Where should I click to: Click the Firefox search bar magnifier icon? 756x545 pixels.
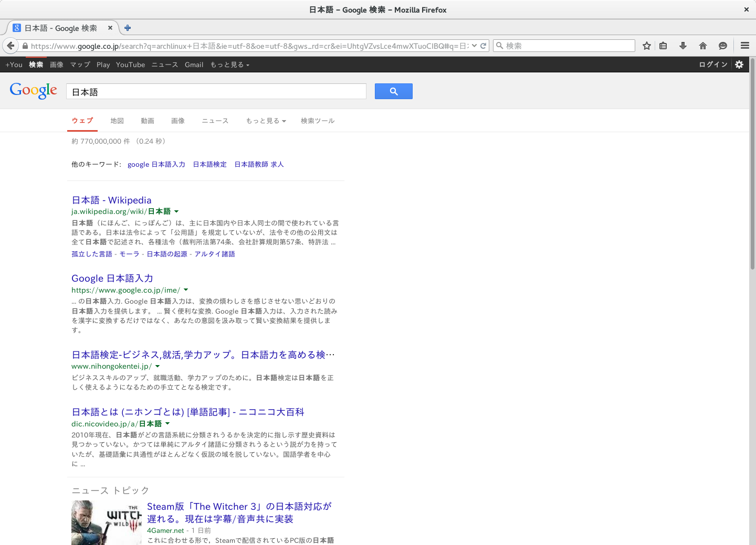coord(500,46)
